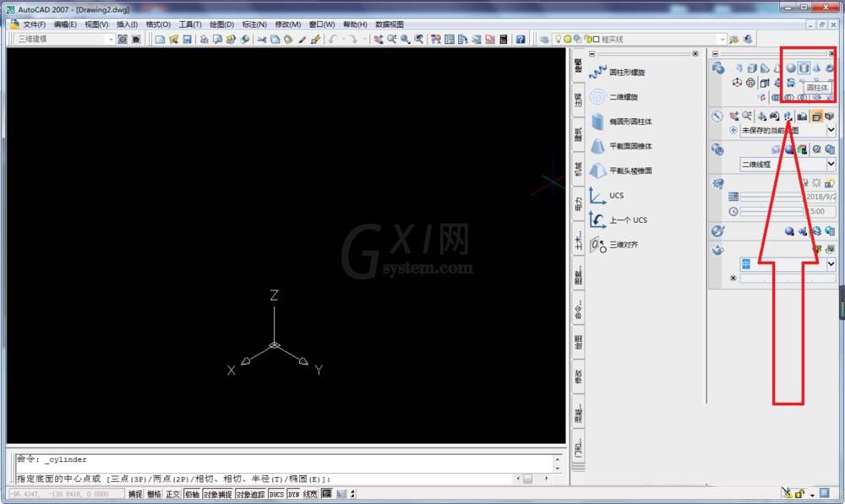Image resolution: width=845 pixels, height=504 pixels.
Task: Toggle DYN dynamic input in status bar
Action: pos(294,494)
